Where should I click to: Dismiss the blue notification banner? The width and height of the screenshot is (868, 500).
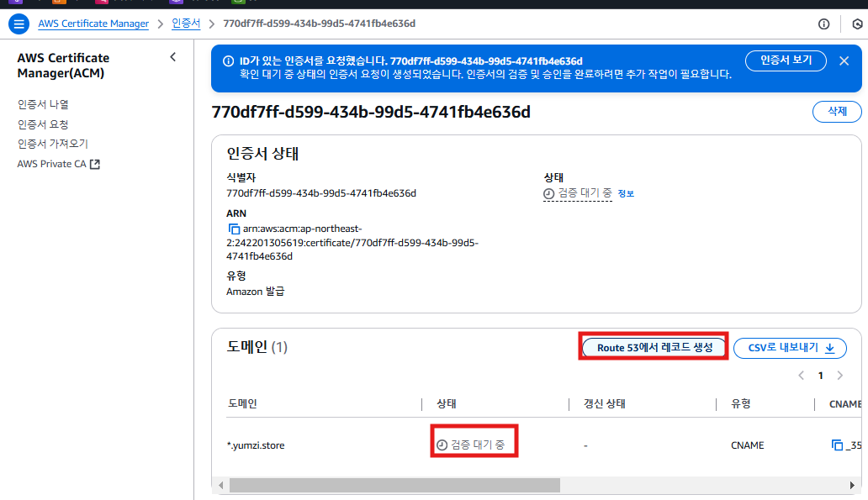[x=844, y=61]
